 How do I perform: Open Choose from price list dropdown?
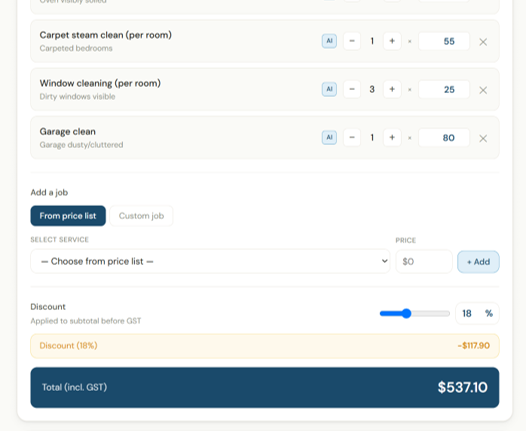coord(210,261)
